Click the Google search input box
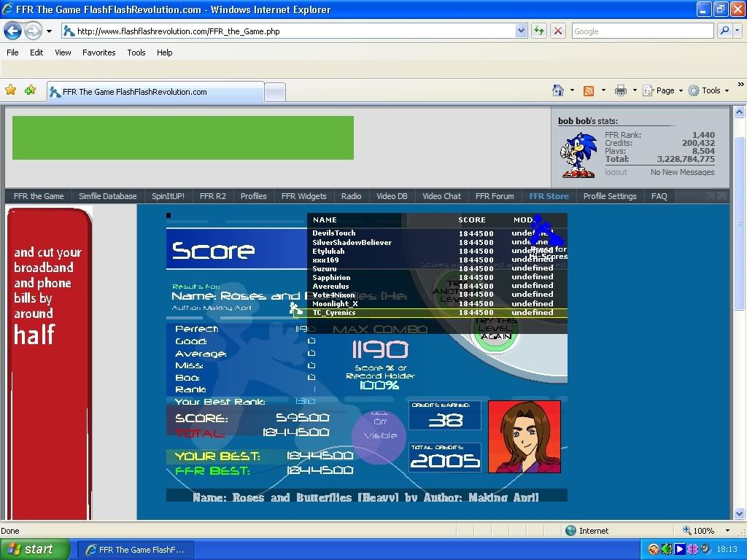This screenshot has width=747, height=560. point(642,31)
